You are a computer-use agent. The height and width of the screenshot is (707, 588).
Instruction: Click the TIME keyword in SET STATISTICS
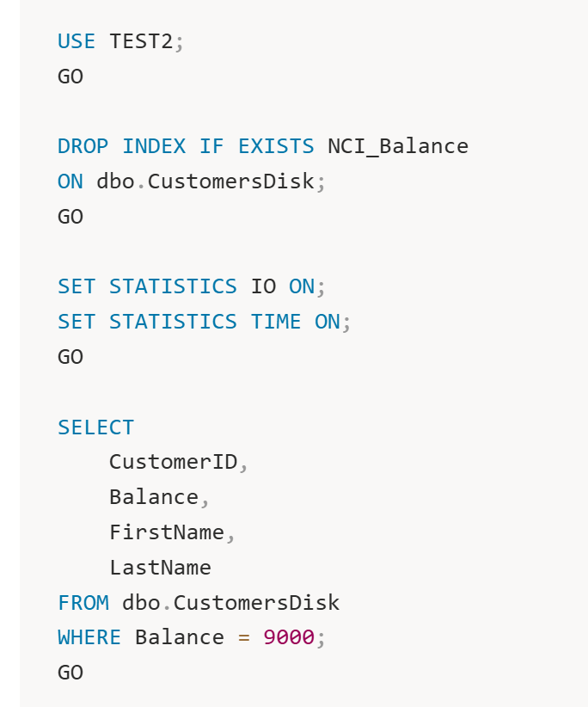pos(276,322)
